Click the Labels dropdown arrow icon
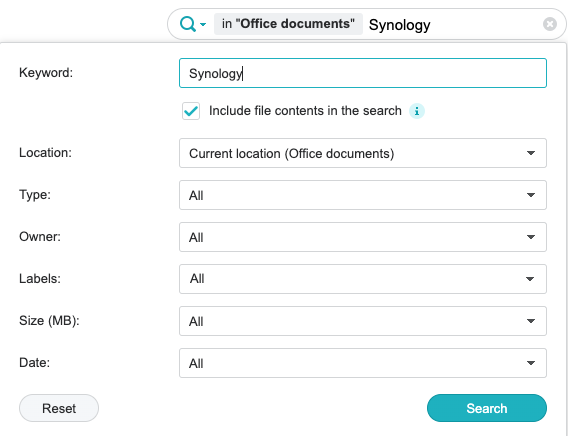The image size is (568, 436). pyautogui.click(x=530, y=279)
